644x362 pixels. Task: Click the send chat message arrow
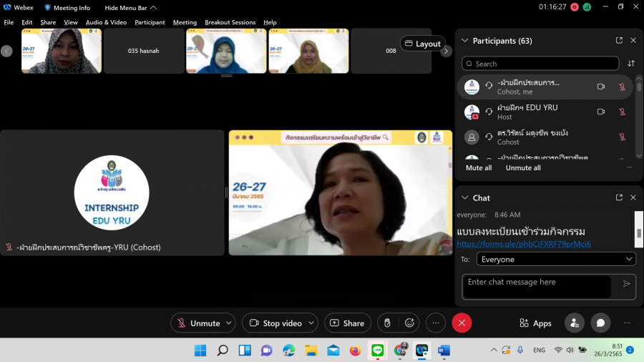click(x=627, y=284)
